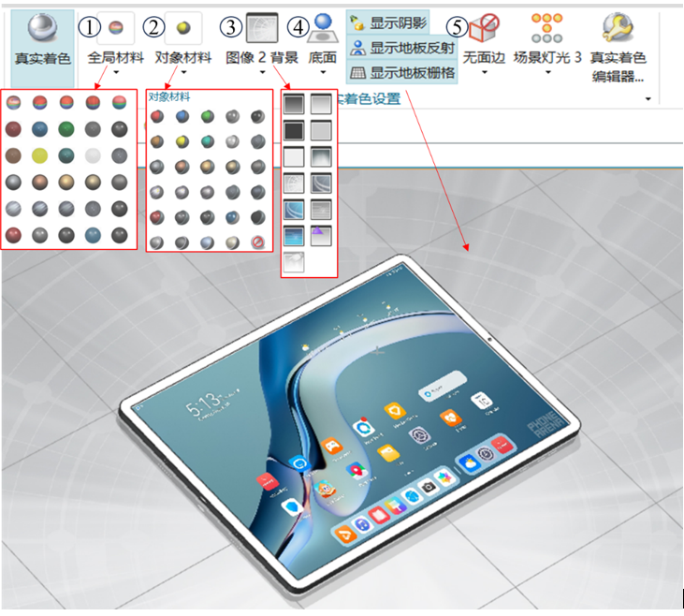
Task: Select teal sphere in object materials second row
Action: click(x=208, y=142)
